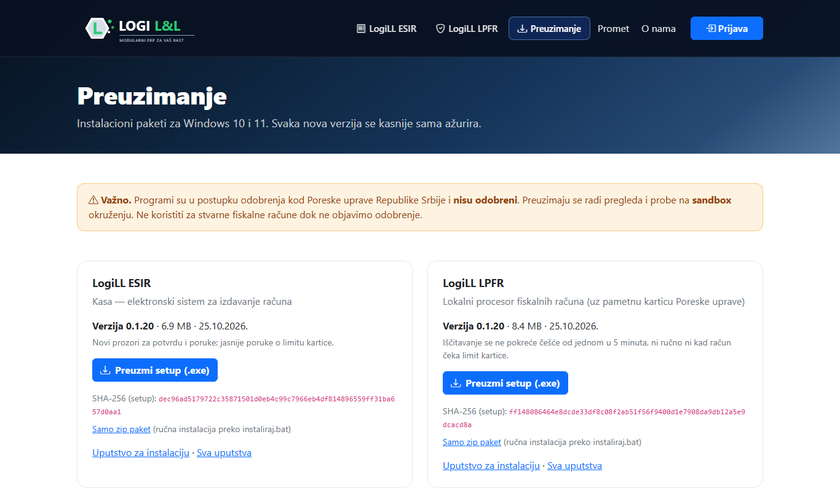This screenshot has width=840, height=504.
Task: Click the download icon on the LPFR setup button
Action: 456,383
